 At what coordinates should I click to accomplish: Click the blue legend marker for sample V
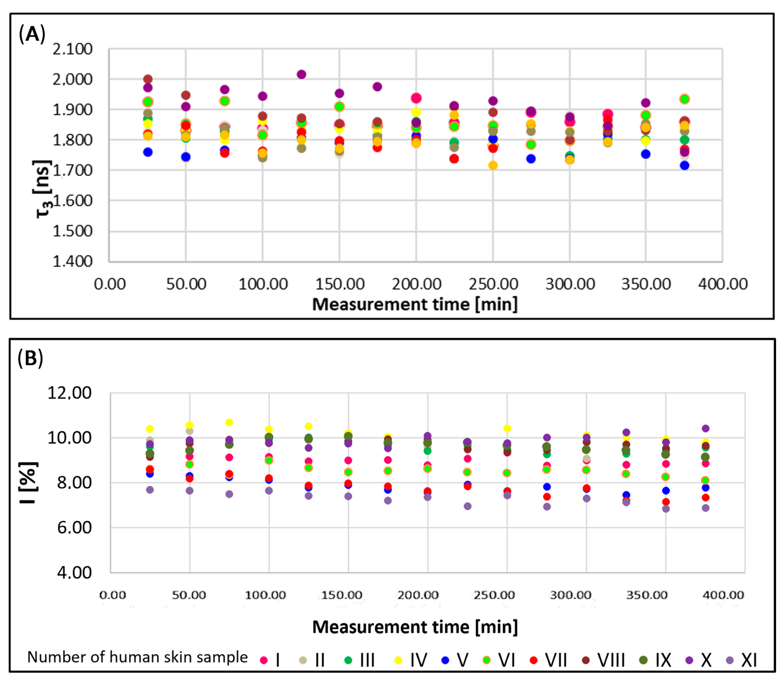tap(445, 660)
